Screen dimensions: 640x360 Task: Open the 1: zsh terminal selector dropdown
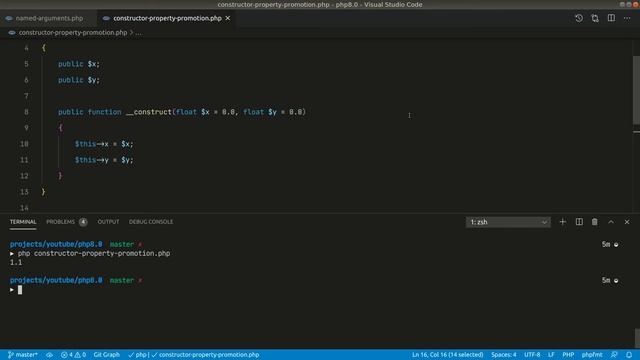click(x=508, y=222)
